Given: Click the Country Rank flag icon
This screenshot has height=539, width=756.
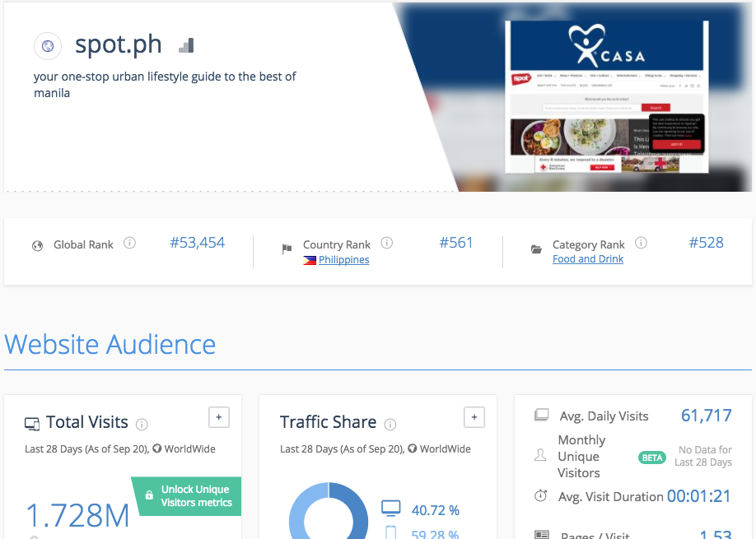Looking at the screenshot, I should (287, 249).
